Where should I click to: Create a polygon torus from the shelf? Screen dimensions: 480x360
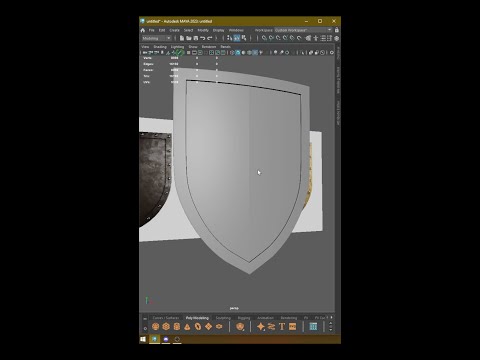tap(198, 327)
